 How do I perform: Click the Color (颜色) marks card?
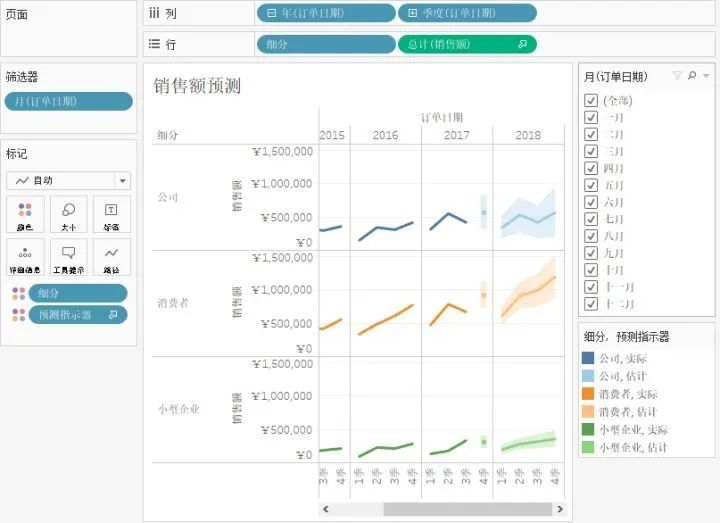click(x=25, y=214)
